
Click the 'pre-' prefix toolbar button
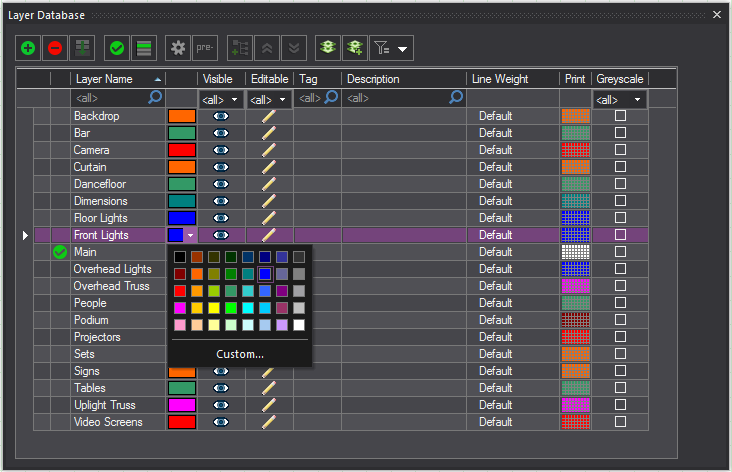tap(205, 48)
